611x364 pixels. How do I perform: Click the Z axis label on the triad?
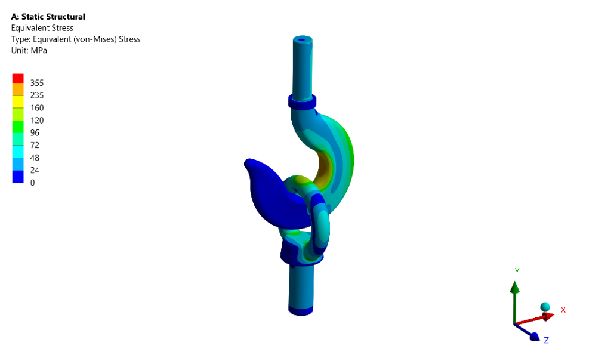(547, 340)
